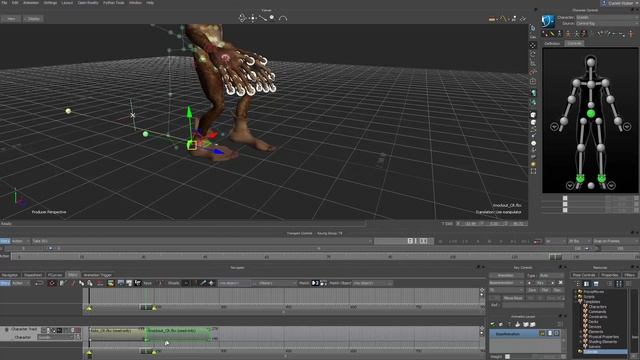Switch to the Controls tab in Character Controls

tap(574, 43)
